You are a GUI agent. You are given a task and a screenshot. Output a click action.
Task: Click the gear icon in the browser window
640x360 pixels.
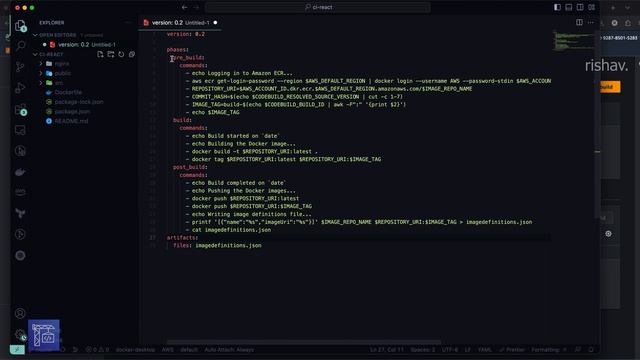(608, 234)
